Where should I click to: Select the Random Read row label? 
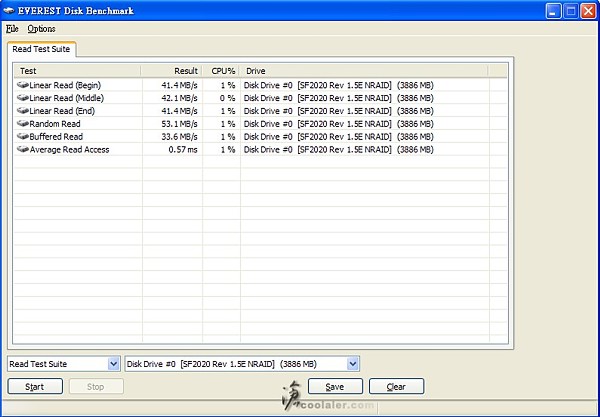tap(55, 124)
